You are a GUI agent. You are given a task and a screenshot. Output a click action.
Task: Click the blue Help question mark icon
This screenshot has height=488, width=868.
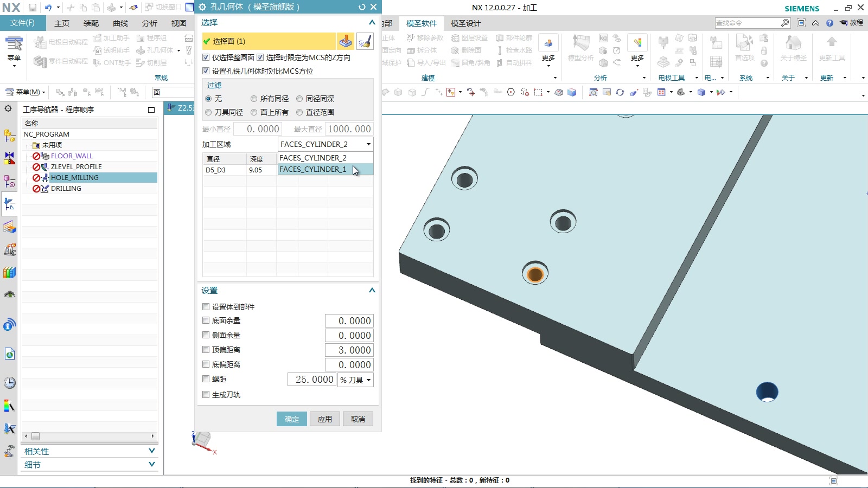pyautogui.click(x=829, y=23)
